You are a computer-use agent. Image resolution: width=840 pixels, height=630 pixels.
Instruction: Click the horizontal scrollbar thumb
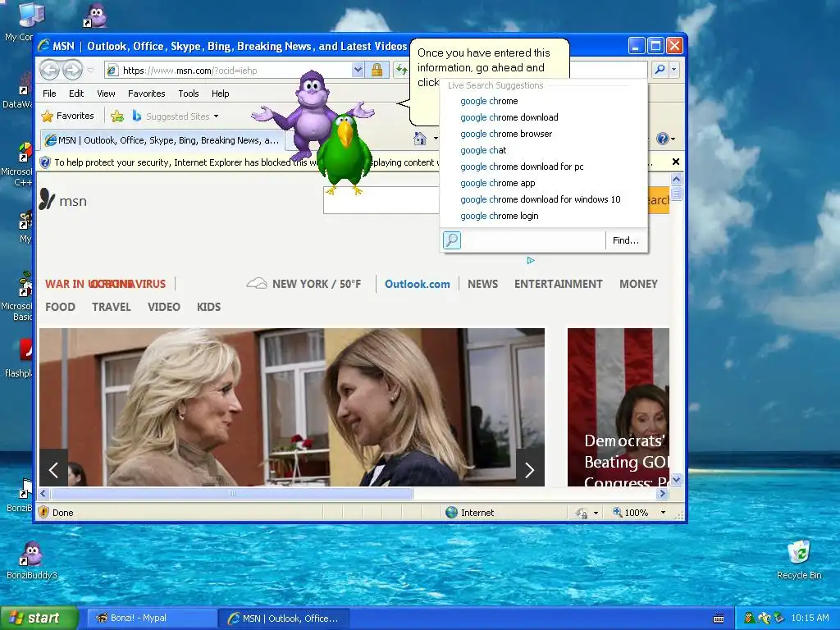click(231, 493)
